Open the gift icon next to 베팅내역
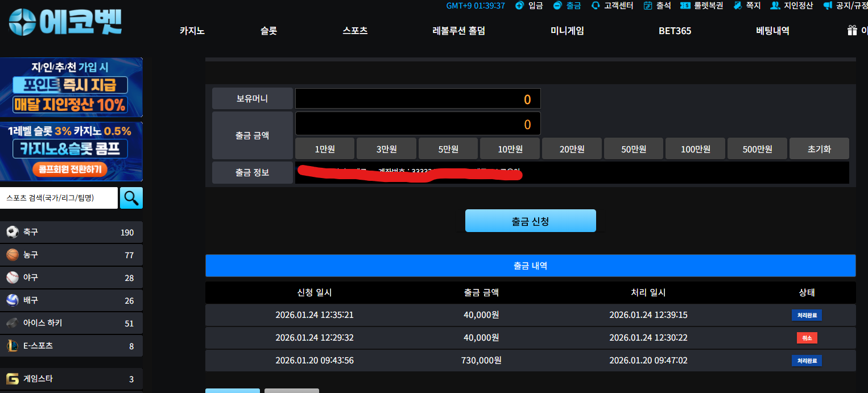Screen dimensions: 868x393 point(852,31)
